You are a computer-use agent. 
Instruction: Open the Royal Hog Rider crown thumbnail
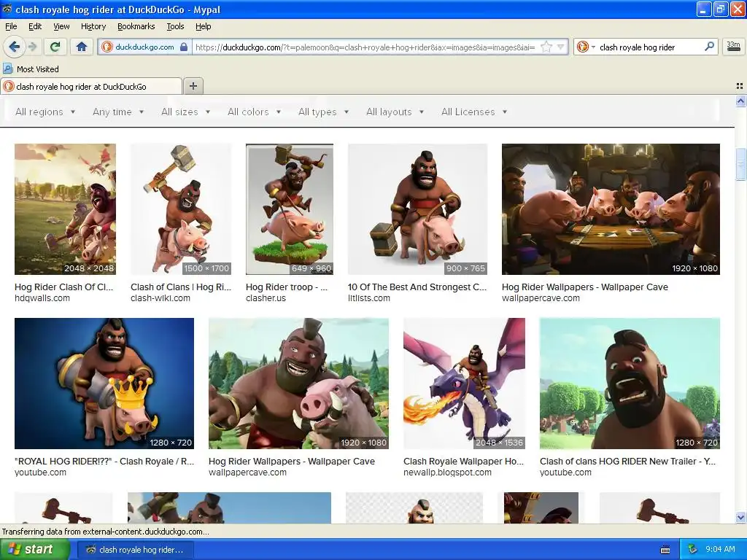tap(104, 384)
